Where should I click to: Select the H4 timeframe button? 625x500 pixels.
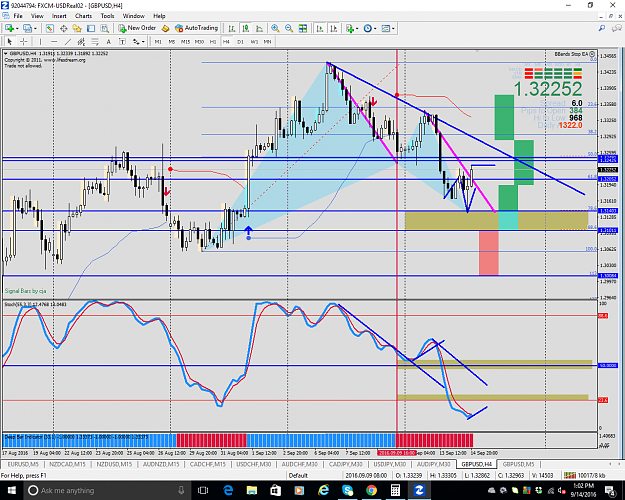(x=226, y=41)
